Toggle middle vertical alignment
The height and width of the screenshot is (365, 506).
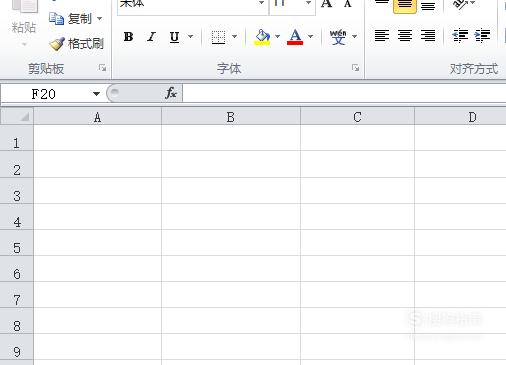(405, 6)
